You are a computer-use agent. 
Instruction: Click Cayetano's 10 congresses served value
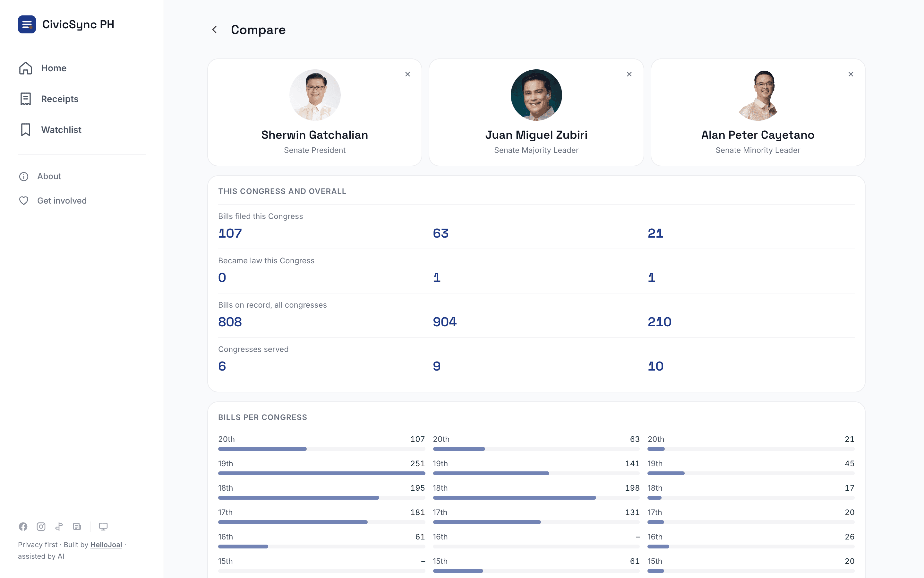click(655, 366)
